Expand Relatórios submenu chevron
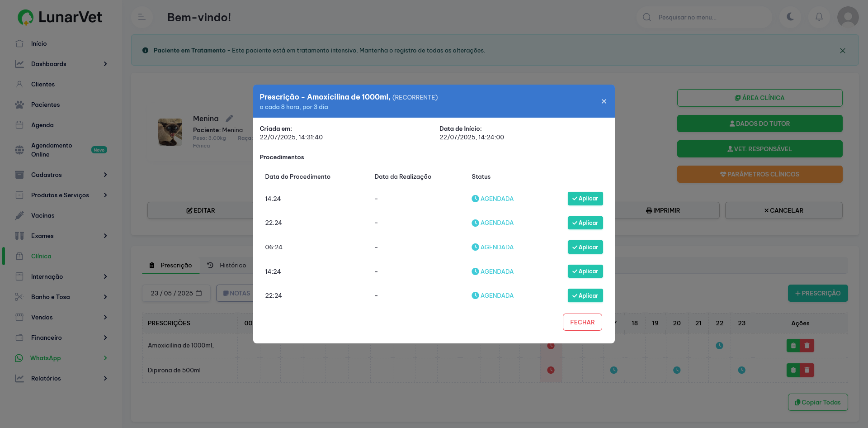Viewport: 868px width, 428px height. [105, 378]
